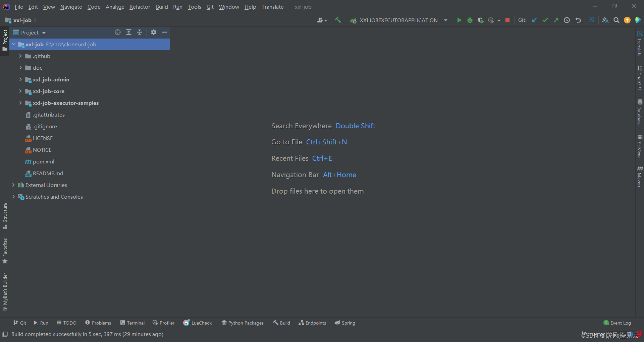Open the translate icon in toolbar

click(605, 20)
